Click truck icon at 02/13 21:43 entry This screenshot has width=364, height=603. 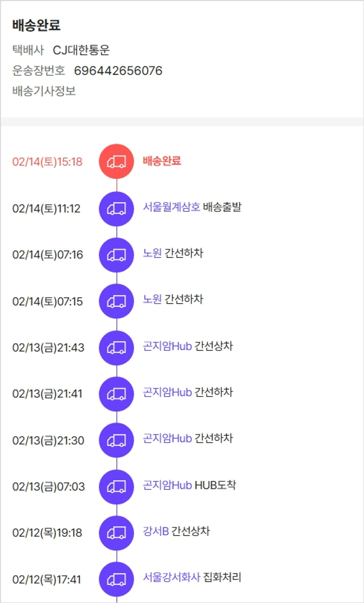click(x=116, y=347)
